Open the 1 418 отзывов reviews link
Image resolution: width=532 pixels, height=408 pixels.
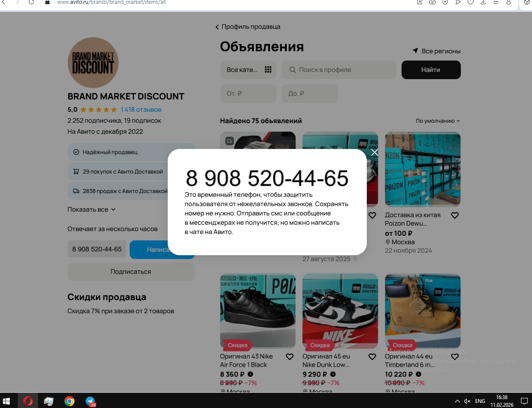[141, 110]
